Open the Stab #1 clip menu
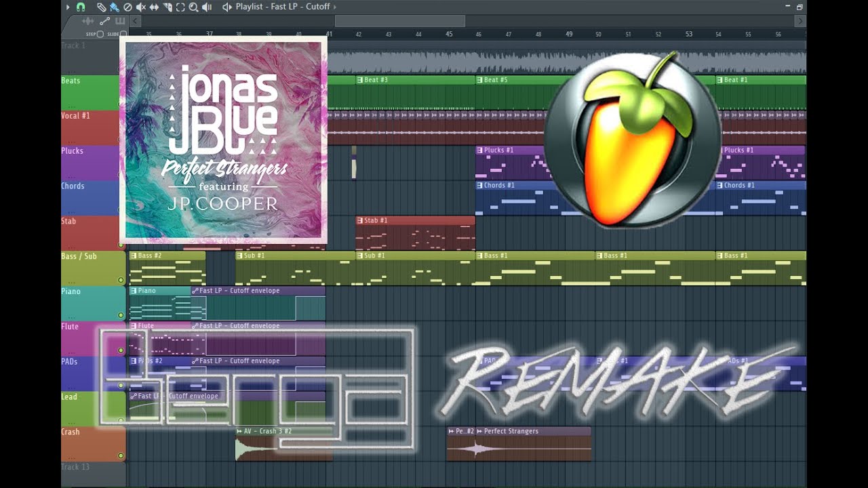This screenshot has width=868, height=488. [360, 220]
